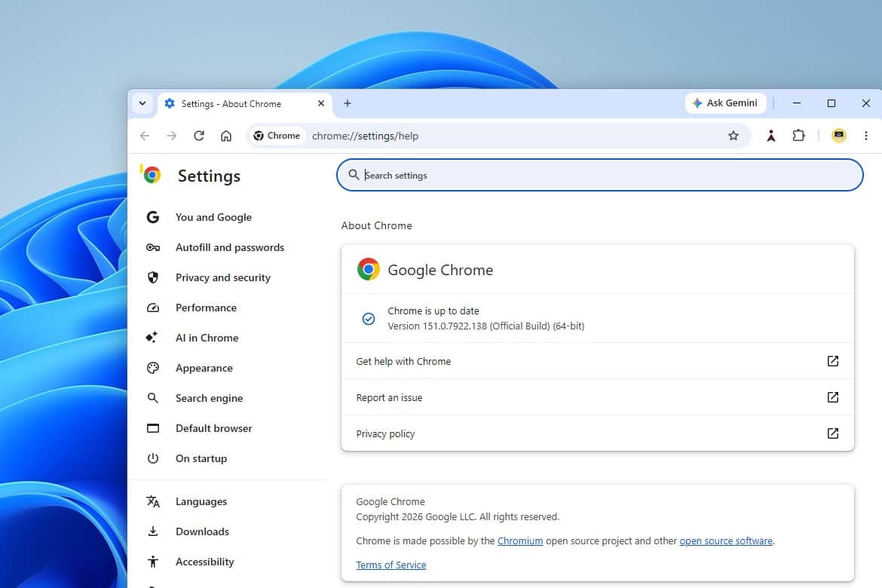Viewport: 882px width, 588px height.
Task: Maximize the Chrome window
Action: pos(831,103)
